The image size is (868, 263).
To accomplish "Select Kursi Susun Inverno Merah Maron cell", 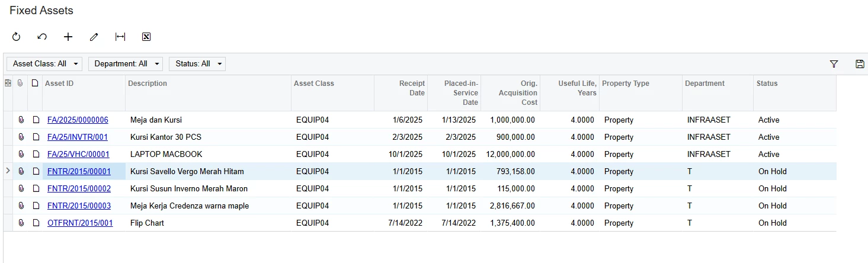I will (x=208, y=189).
